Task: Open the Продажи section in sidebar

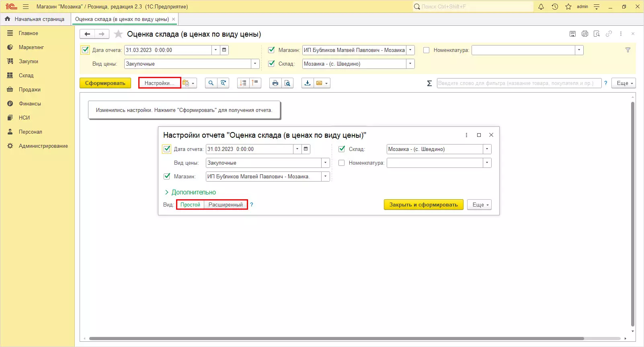Action: click(29, 90)
